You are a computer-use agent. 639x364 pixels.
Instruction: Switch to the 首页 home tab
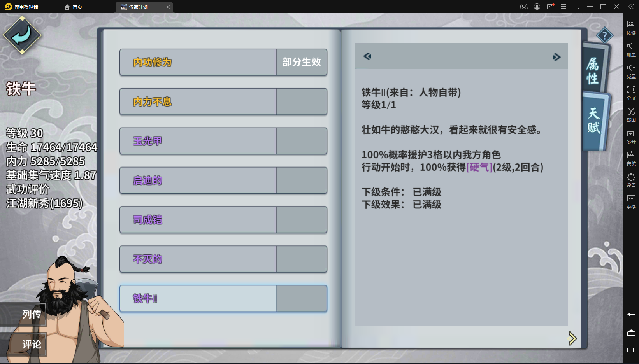coord(73,7)
